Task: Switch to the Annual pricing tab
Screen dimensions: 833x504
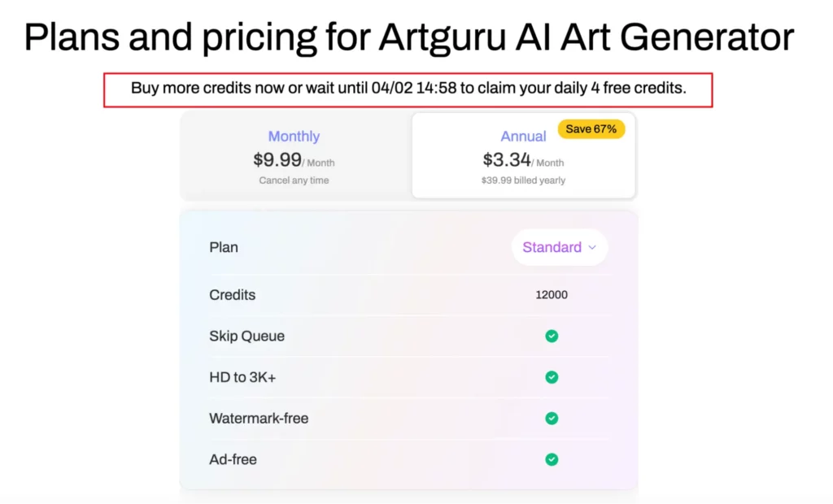Action: coord(523,136)
